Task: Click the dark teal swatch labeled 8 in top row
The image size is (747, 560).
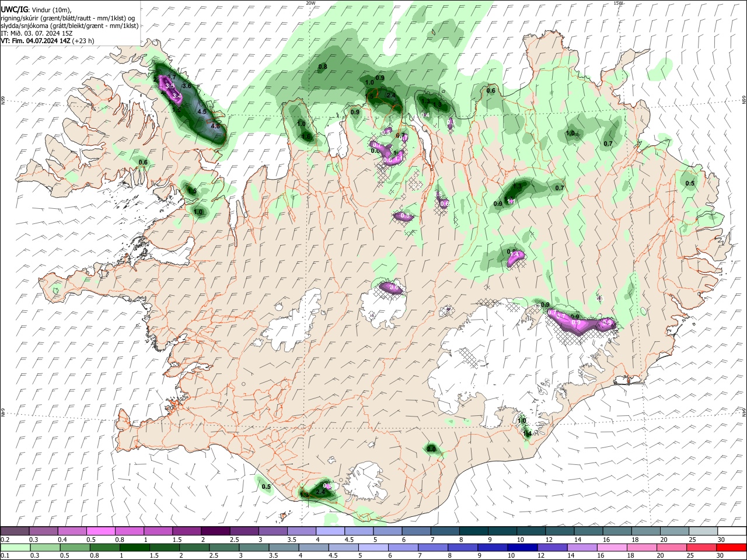Action: coord(473,531)
